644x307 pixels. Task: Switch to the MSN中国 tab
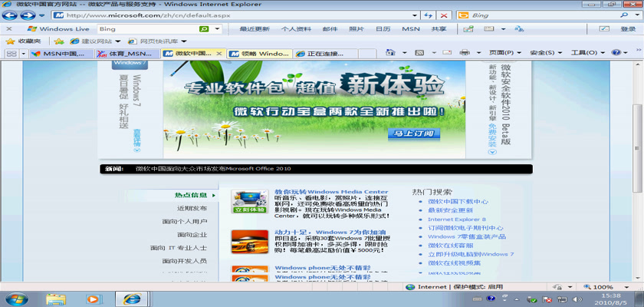click(x=63, y=54)
